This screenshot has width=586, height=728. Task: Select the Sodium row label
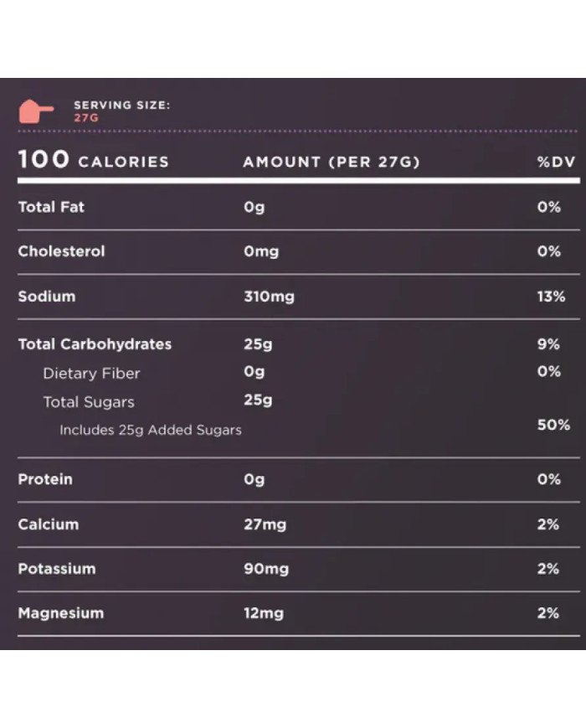tap(47, 296)
